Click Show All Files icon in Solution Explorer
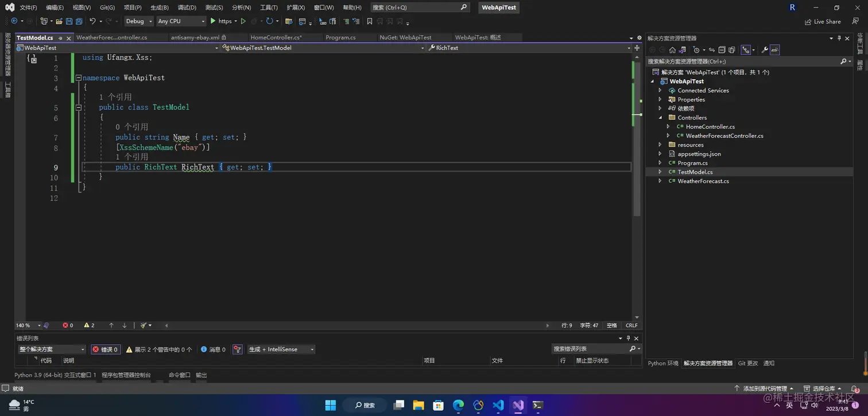The width and height of the screenshot is (868, 416). click(732, 50)
